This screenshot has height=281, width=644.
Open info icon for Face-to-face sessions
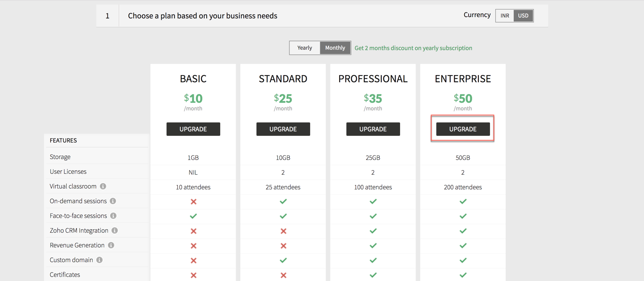click(x=113, y=216)
